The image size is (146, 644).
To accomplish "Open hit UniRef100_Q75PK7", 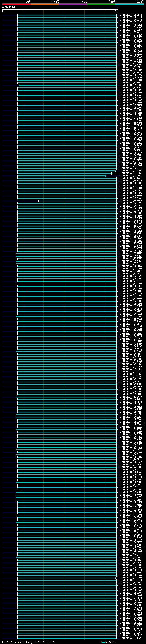I will click(x=131, y=35).
